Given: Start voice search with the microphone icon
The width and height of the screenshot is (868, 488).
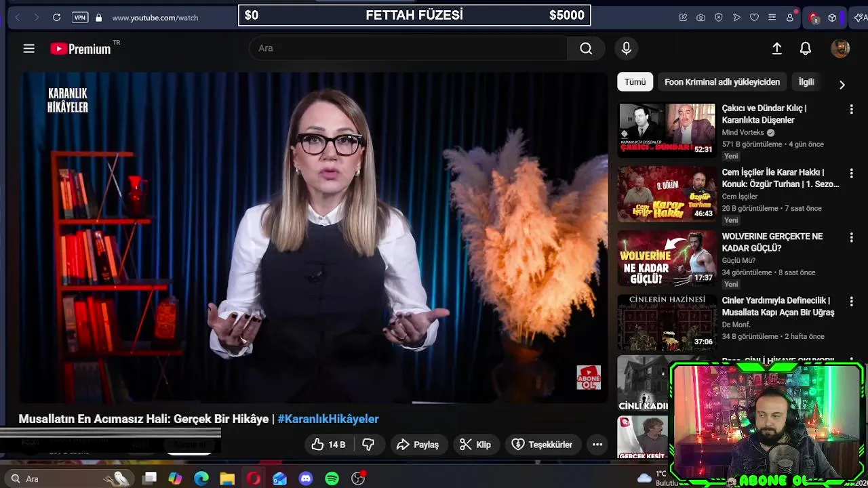Looking at the screenshot, I should (626, 48).
